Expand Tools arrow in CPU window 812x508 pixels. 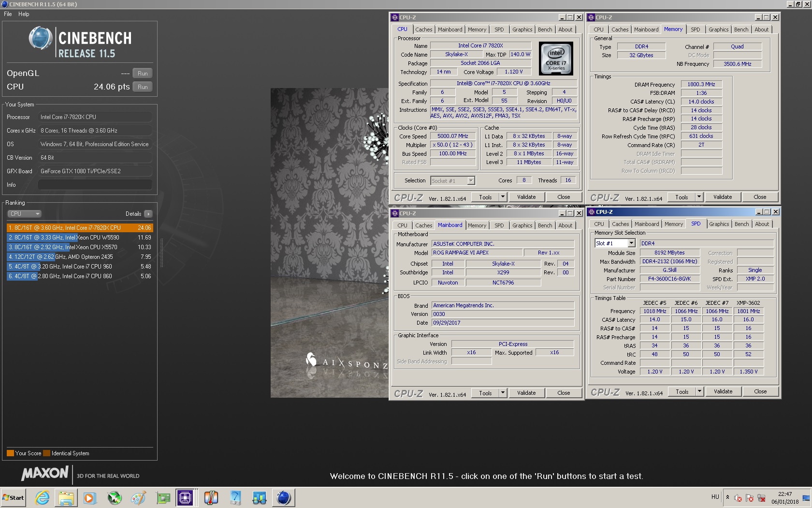coord(503,197)
